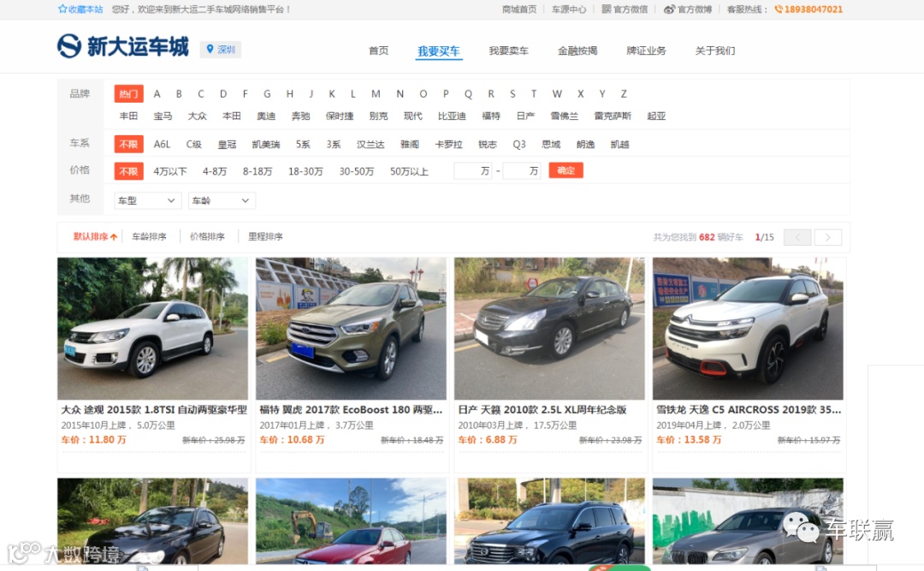Click title 大众 途观 2015款 1.8TSI
Viewport: 924px width, 571px height.
[154, 409]
